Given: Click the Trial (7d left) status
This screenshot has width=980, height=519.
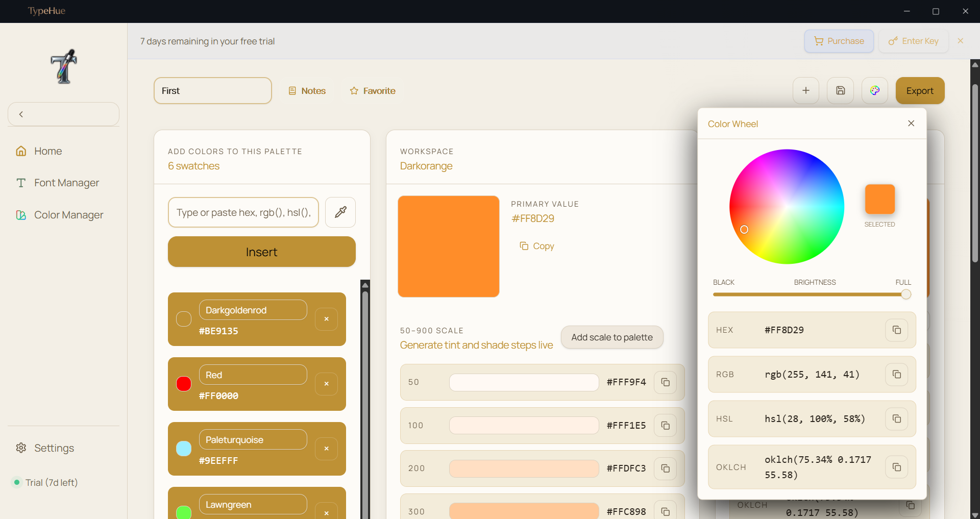Looking at the screenshot, I should (x=45, y=482).
